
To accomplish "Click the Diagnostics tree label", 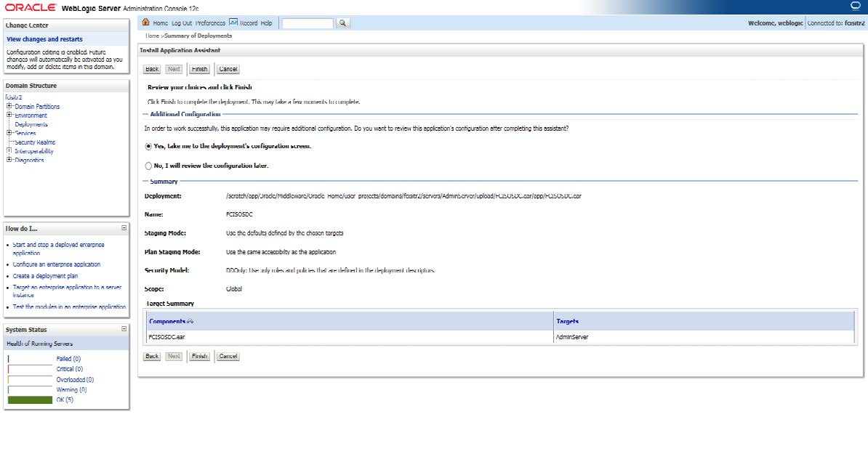I will click(29, 161).
